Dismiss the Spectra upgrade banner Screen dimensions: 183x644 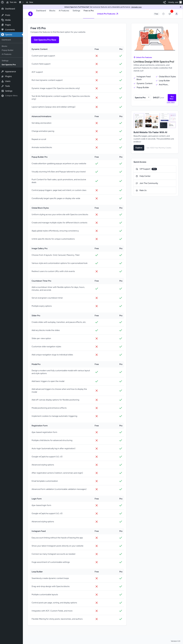pos(180,7)
